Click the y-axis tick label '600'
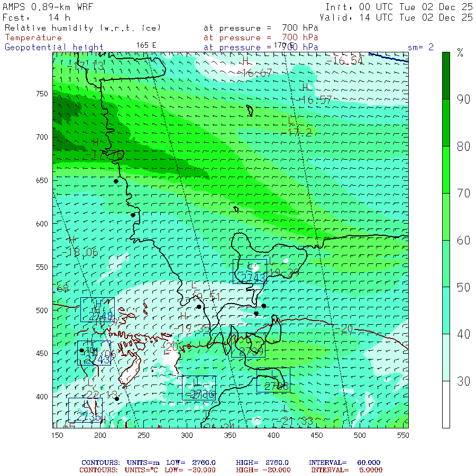Viewport: 476px width, 476px height. pos(42,224)
